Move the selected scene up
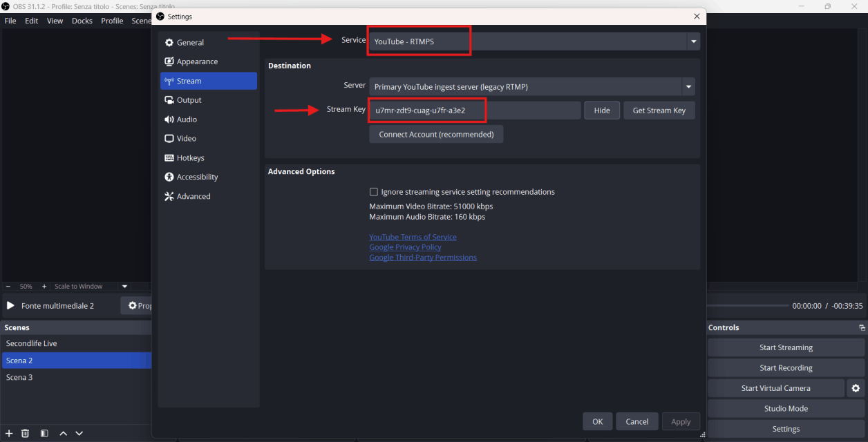The width and height of the screenshot is (868, 442). tap(63, 433)
